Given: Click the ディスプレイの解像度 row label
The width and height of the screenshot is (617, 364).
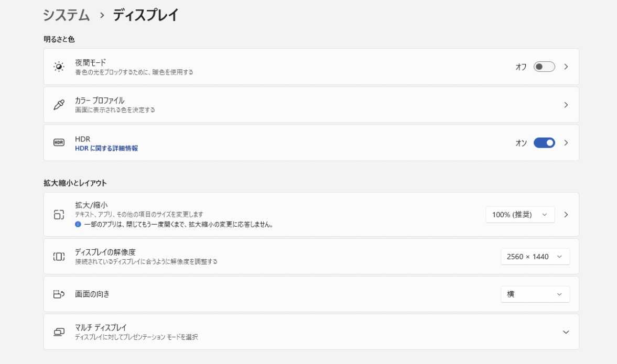Looking at the screenshot, I should 105,252.
